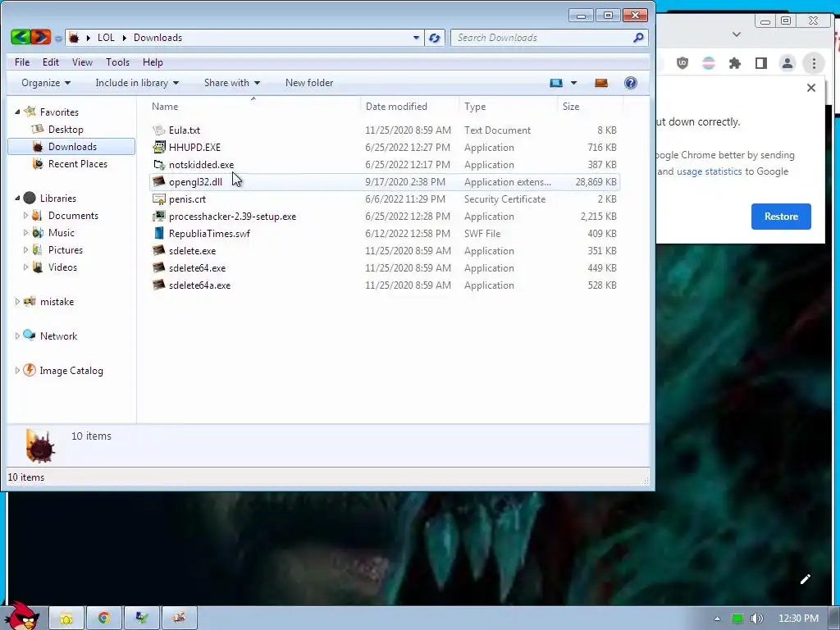Click the penis.crt certificate icon
This screenshot has height=630, width=840.
pyautogui.click(x=158, y=199)
